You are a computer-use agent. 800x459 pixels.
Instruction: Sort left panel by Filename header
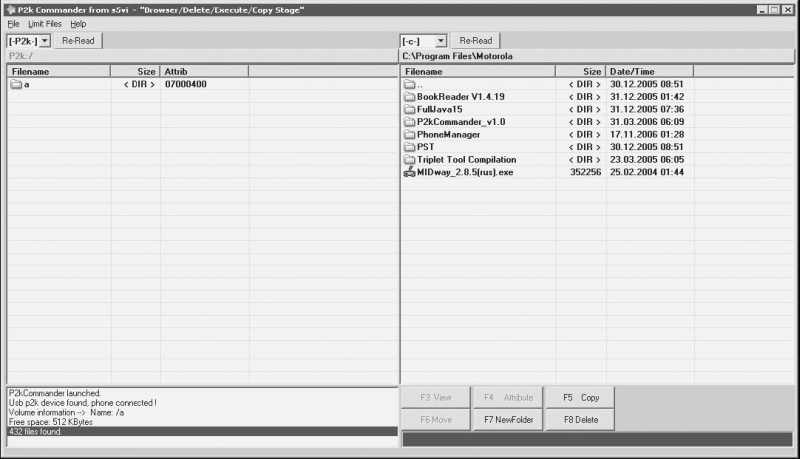click(59, 71)
